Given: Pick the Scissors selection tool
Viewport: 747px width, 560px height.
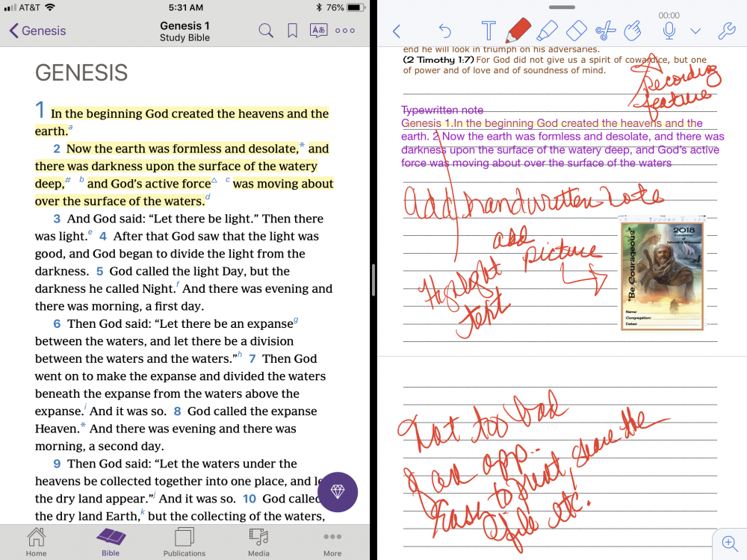Looking at the screenshot, I should pos(605,31).
